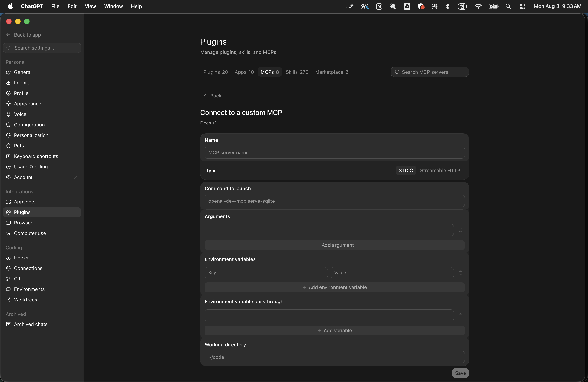The height and width of the screenshot is (382, 588).
Task: Click the Pets icon in sidebar
Action: click(x=8, y=146)
